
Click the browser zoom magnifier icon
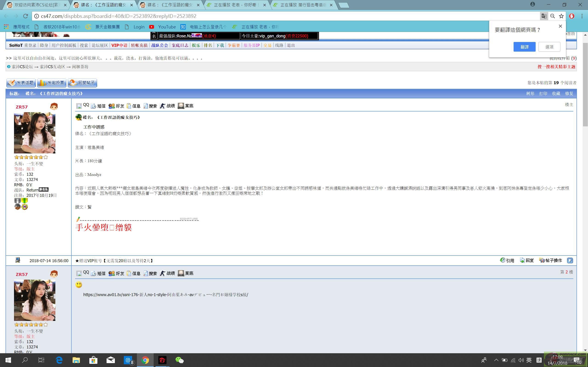[x=553, y=16]
